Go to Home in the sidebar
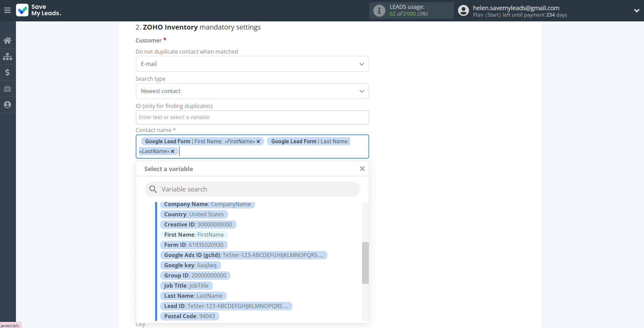Viewport: 644px width, 328px height. click(7, 40)
